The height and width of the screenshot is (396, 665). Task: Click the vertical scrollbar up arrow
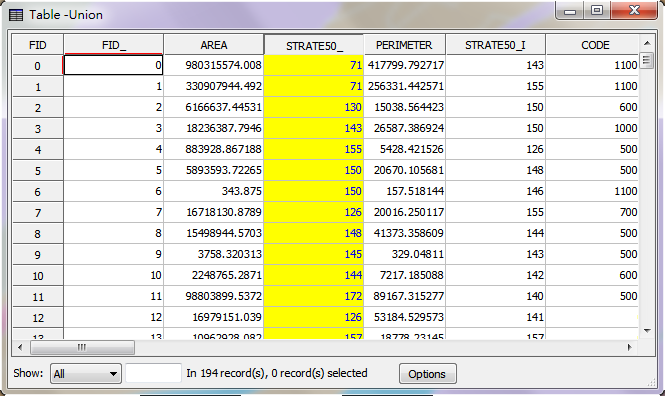pos(647,43)
